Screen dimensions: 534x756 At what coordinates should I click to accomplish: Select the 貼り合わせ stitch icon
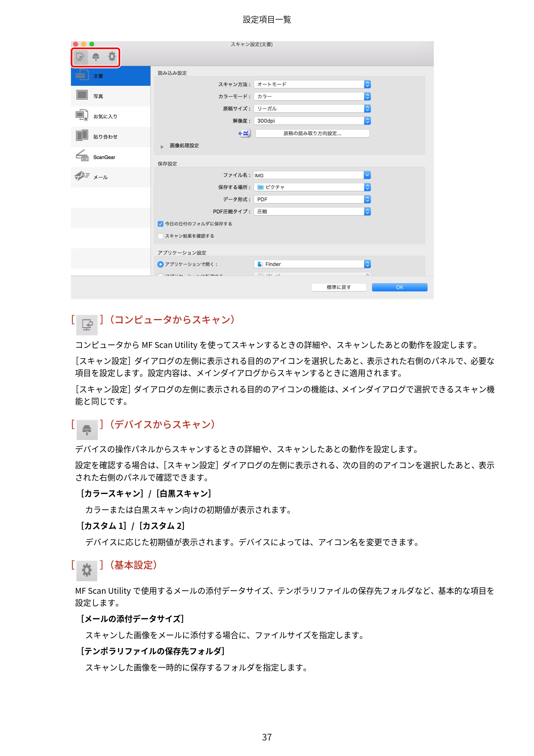(82, 136)
